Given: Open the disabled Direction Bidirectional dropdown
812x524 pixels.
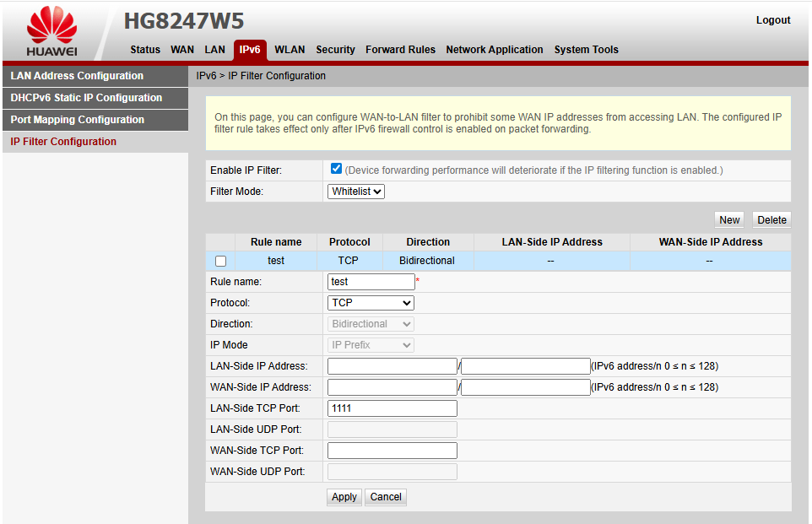Looking at the screenshot, I should click(371, 324).
